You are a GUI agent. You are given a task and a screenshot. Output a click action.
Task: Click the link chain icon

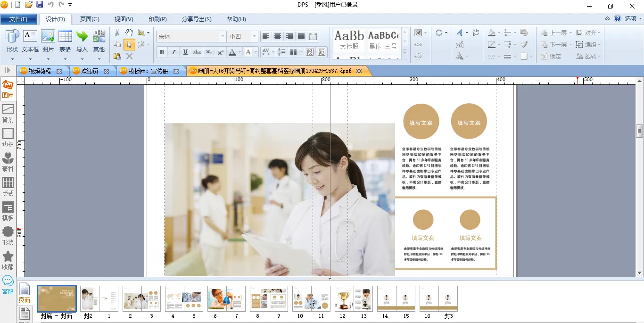click(418, 45)
